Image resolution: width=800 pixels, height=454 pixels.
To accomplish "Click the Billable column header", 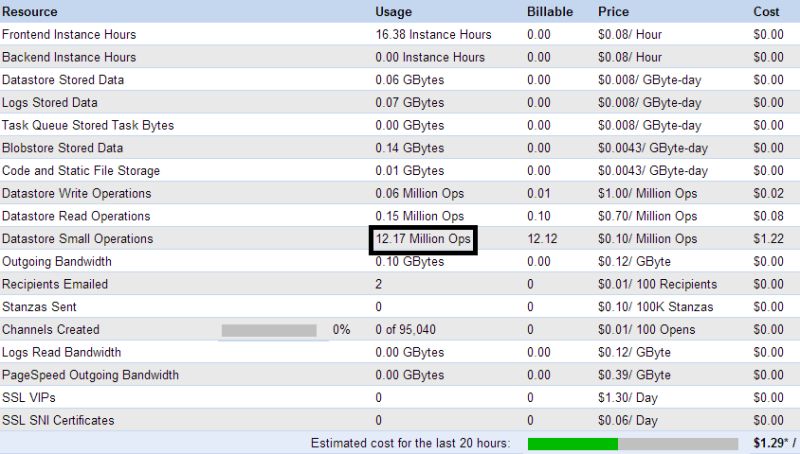I will (x=550, y=12).
